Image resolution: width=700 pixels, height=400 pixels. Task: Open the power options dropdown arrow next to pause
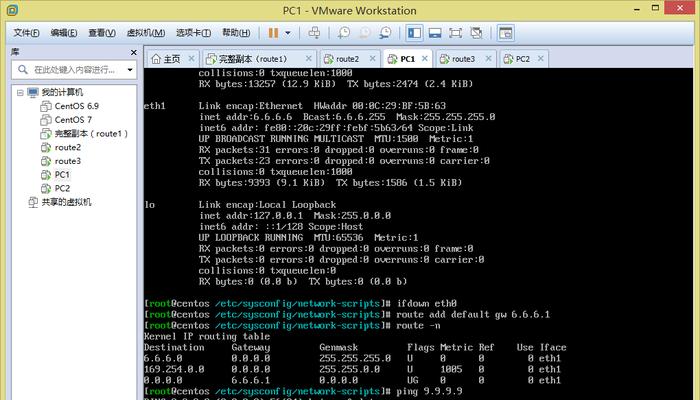[288, 33]
